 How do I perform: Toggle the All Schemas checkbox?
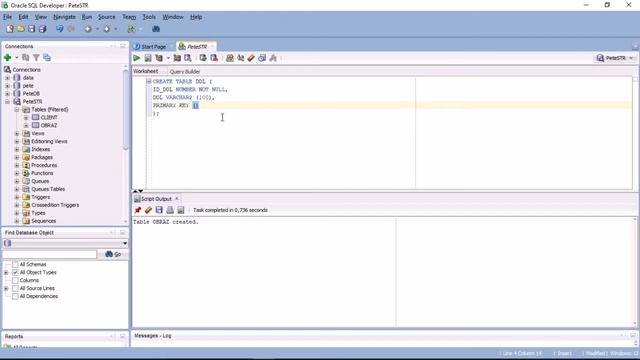pos(16,264)
